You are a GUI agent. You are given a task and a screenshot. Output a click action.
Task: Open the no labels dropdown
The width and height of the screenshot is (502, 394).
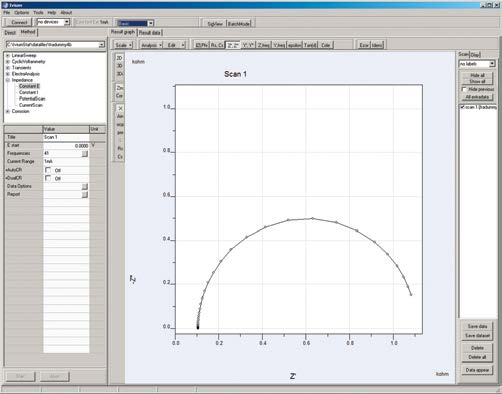(477, 64)
